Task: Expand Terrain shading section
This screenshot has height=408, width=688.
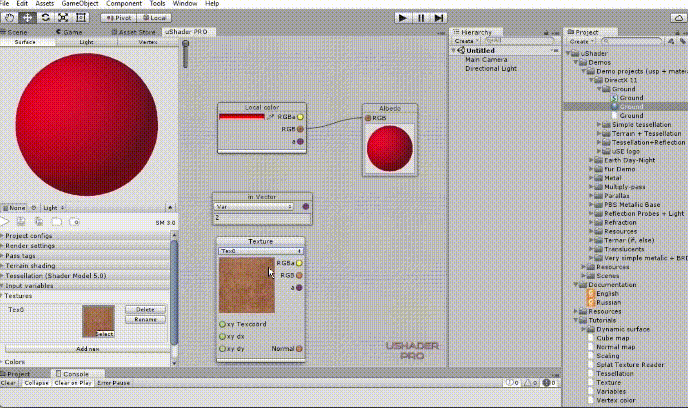Action: tap(85, 266)
